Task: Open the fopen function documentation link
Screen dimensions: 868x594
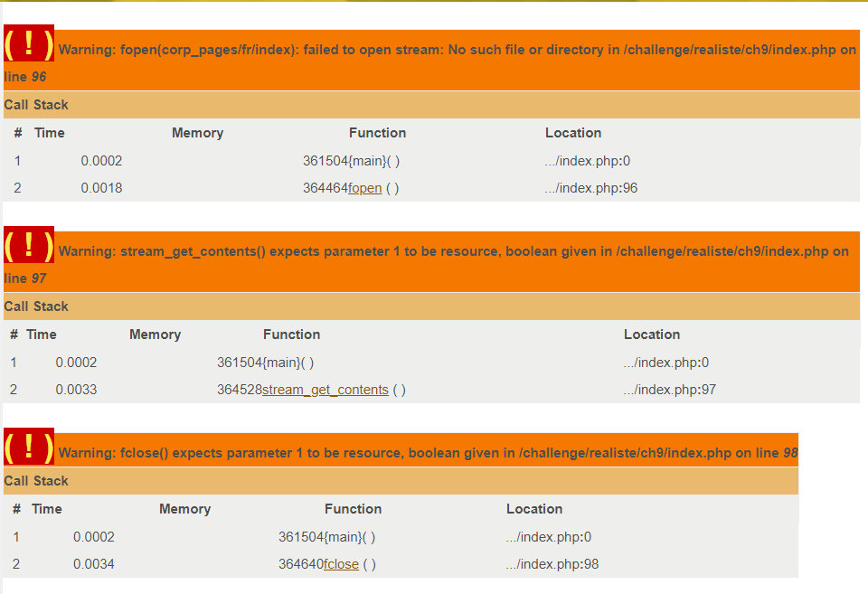Action: click(x=364, y=188)
